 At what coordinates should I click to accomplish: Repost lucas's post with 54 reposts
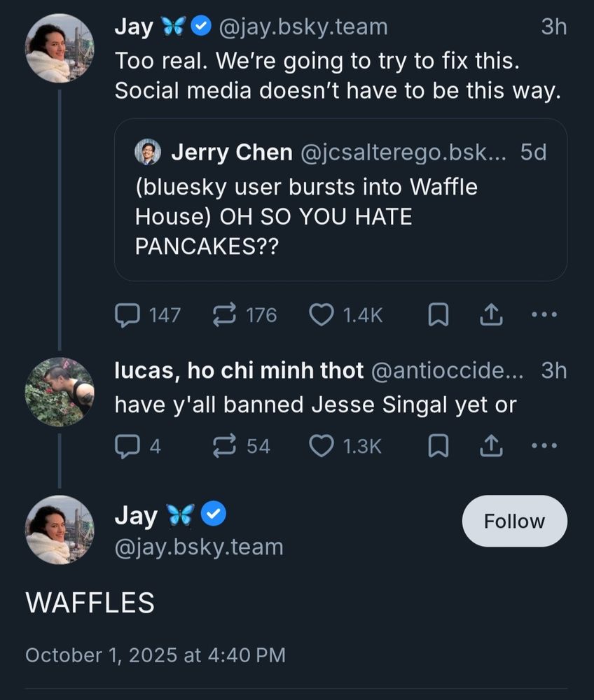tap(223, 446)
